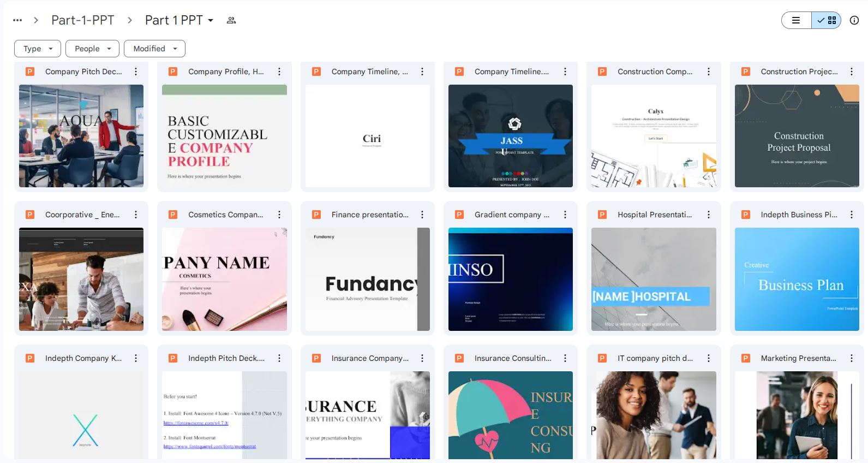Open more actions for Insurance Consulting file
This screenshot has width=868, height=463.
(x=565, y=358)
